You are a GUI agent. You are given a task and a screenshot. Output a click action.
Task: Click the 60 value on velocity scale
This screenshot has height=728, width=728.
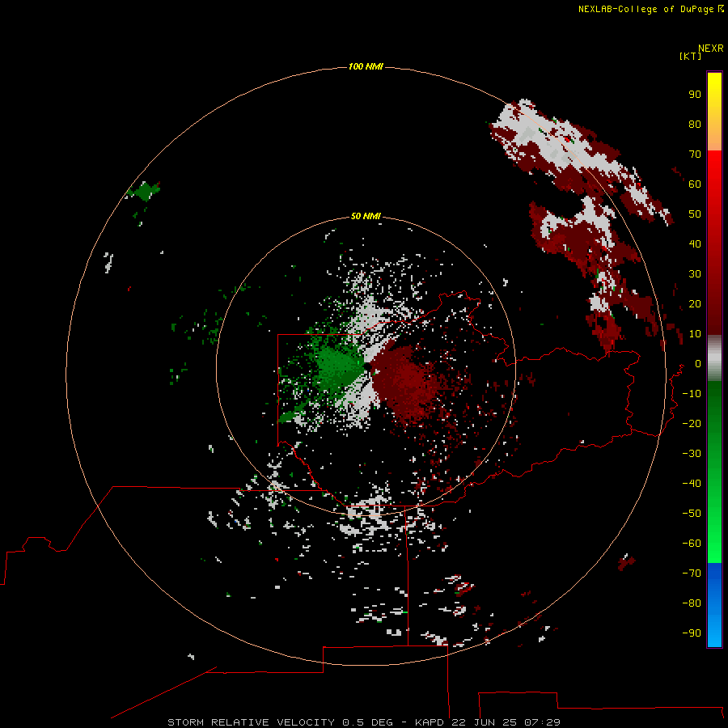695,184
